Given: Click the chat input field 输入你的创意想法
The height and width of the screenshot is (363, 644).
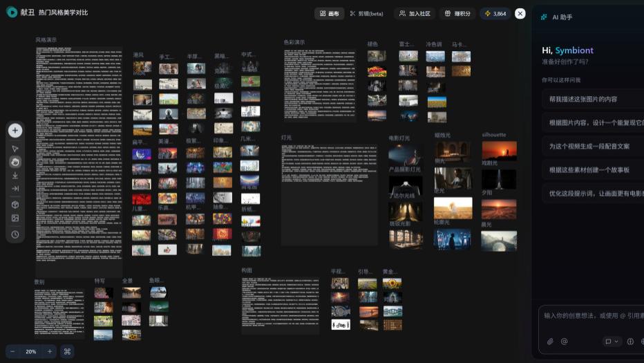Looking at the screenshot, I should [594, 316].
